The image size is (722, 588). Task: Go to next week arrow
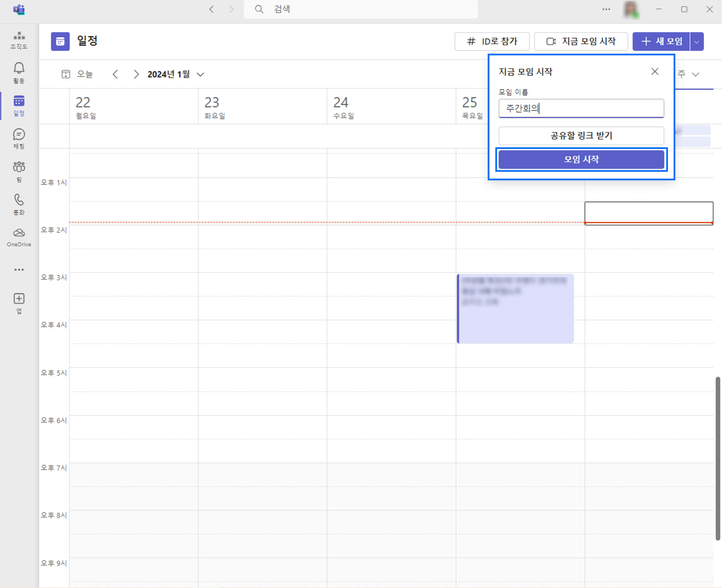coord(136,74)
